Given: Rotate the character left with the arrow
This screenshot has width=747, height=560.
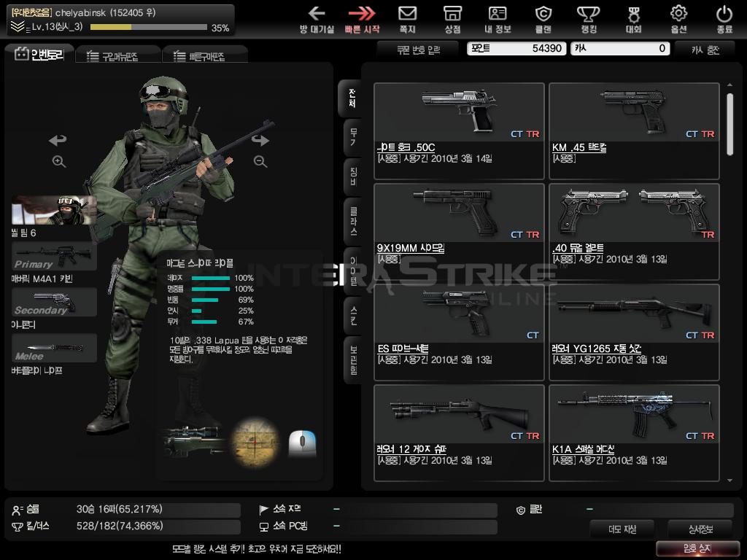Looking at the screenshot, I should click(58, 140).
